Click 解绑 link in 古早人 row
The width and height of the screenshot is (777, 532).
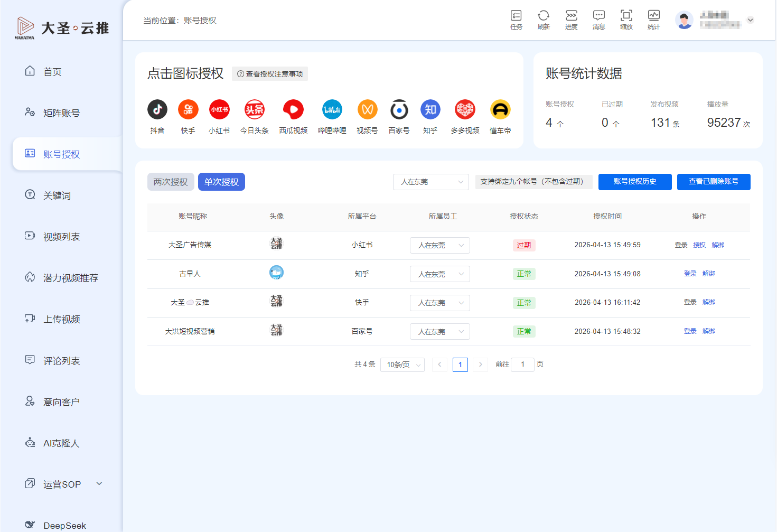709,274
